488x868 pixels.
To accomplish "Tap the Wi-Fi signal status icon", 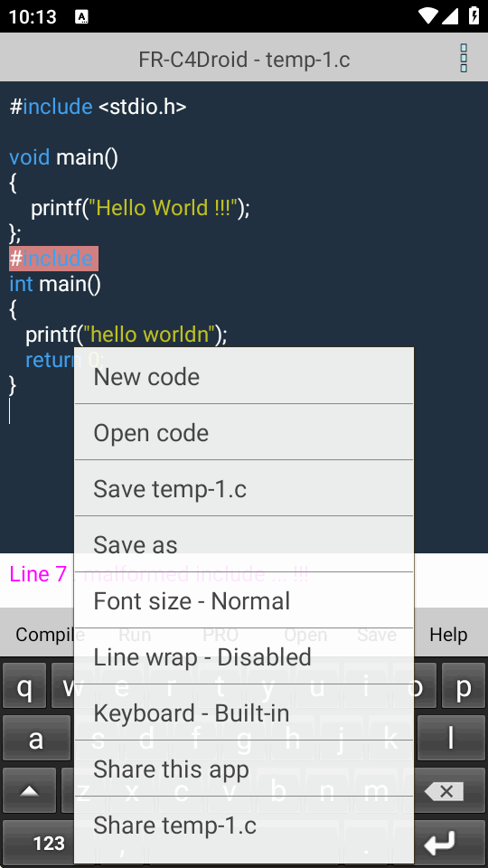I will pos(428,15).
